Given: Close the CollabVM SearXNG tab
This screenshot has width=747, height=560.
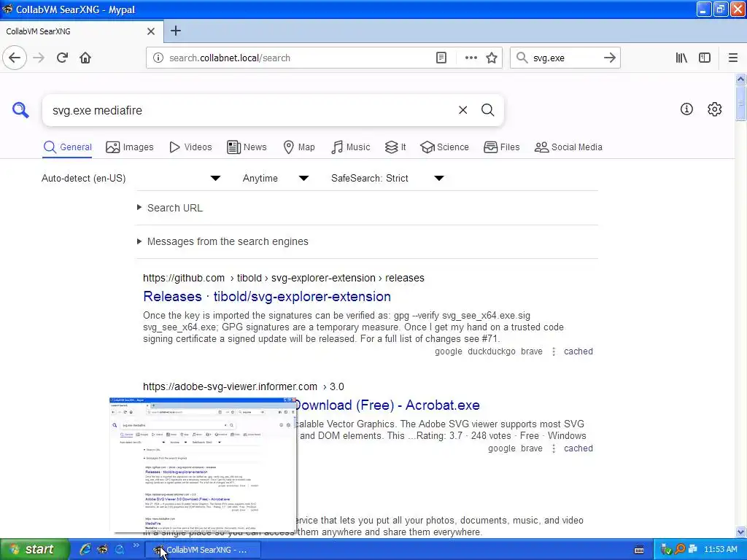Looking at the screenshot, I should click(151, 31).
